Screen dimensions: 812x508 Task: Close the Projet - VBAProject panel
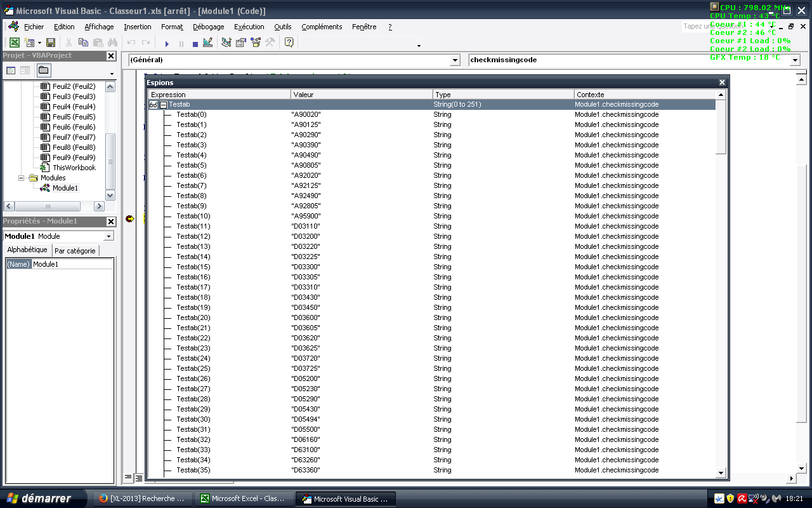[x=111, y=56]
